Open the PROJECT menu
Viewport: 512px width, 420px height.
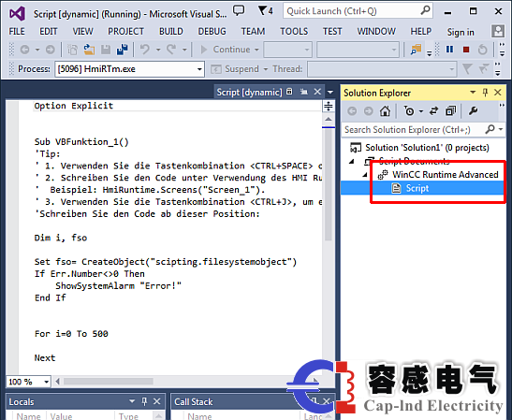[x=125, y=31]
